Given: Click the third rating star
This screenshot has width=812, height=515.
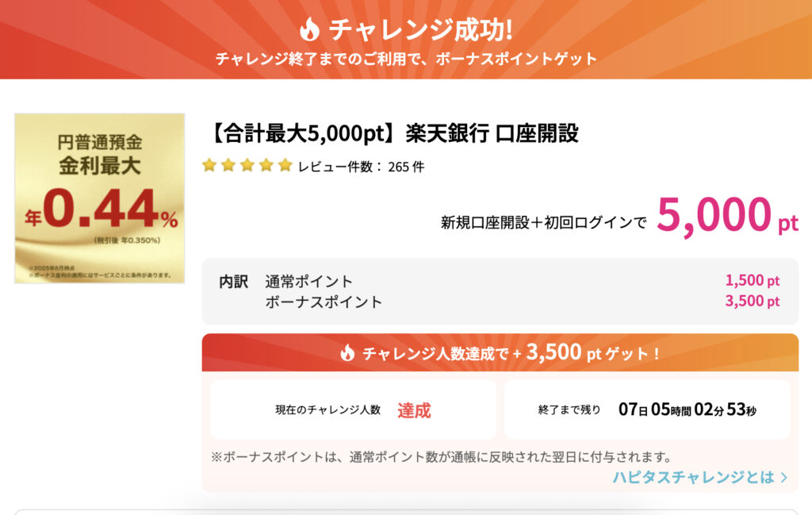Looking at the screenshot, I should coord(247,166).
